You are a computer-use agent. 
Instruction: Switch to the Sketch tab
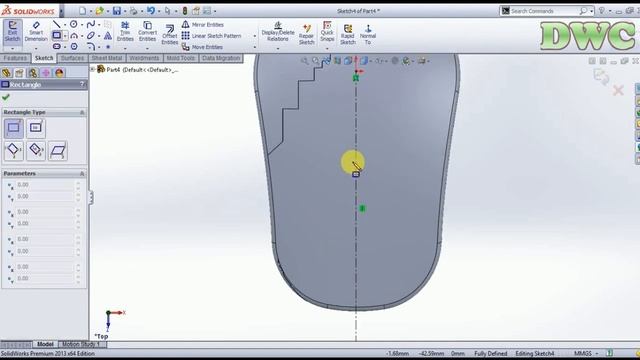point(44,58)
